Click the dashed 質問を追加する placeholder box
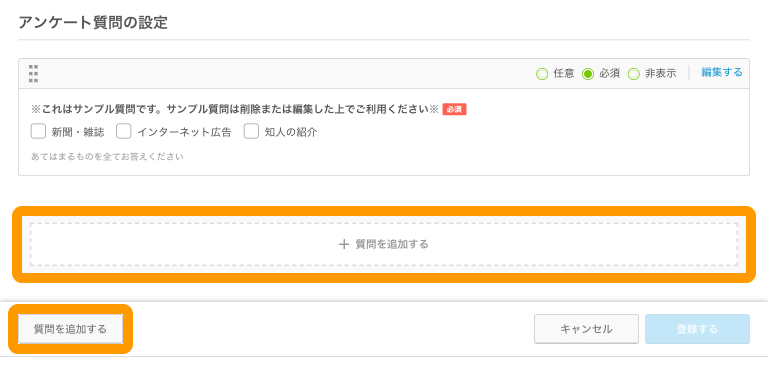Viewport: 768px width, 370px height. pyautogui.click(x=384, y=244)
